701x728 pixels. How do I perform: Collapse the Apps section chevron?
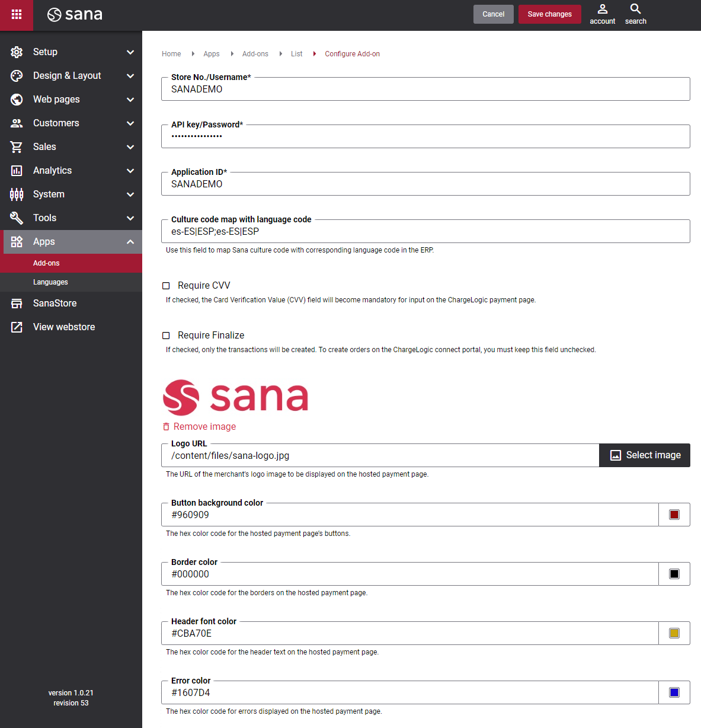coord(130,242)
